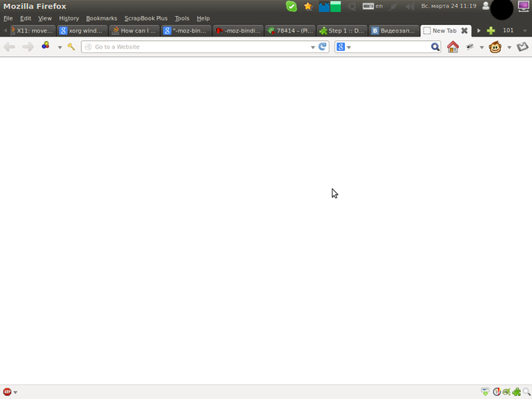Open the Greasemonkey dropdown arrow

[509, 47]
